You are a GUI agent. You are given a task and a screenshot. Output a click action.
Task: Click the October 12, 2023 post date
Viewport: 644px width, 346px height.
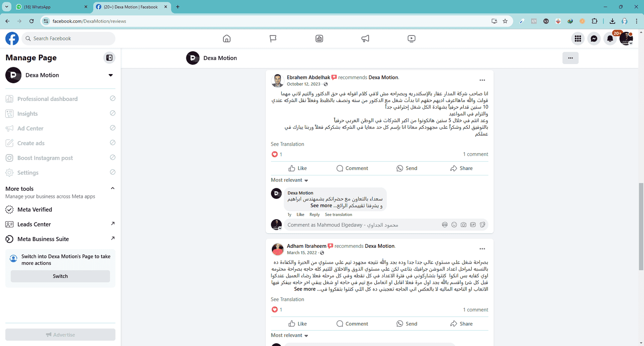pyautogui.click(x=303, y=84)
